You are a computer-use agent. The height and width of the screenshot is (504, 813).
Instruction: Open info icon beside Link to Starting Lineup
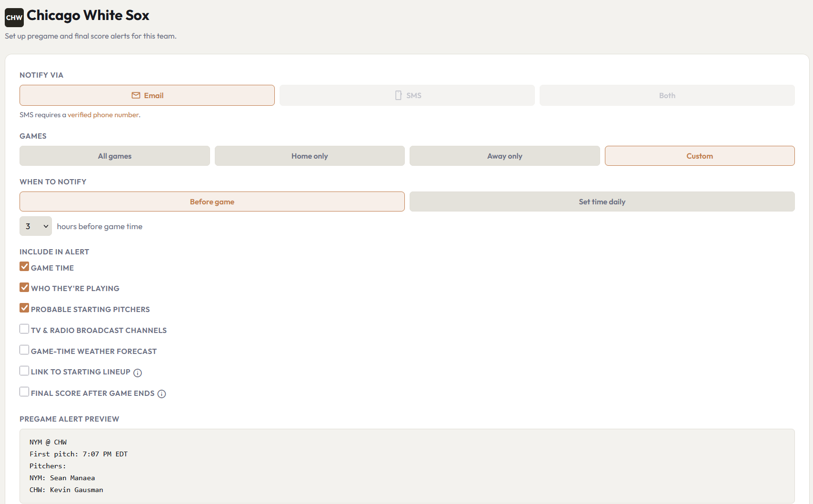138,373
